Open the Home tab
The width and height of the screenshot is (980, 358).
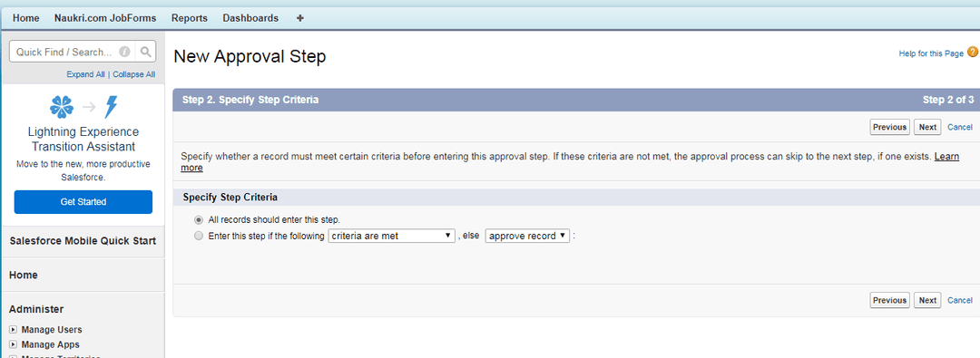pos(25,18)
